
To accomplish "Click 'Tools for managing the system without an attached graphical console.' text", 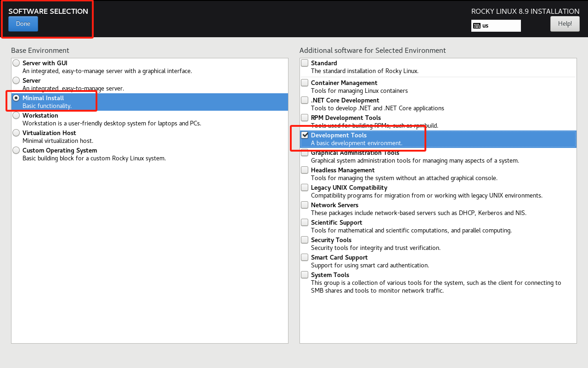I will tap(404, 178).
